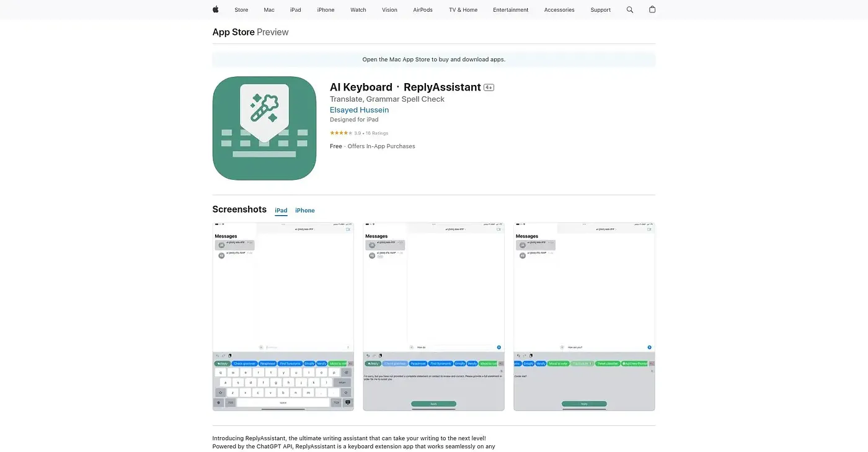Click the 'Translate, Grammar Spell Check' subtitle

[387, 99]
